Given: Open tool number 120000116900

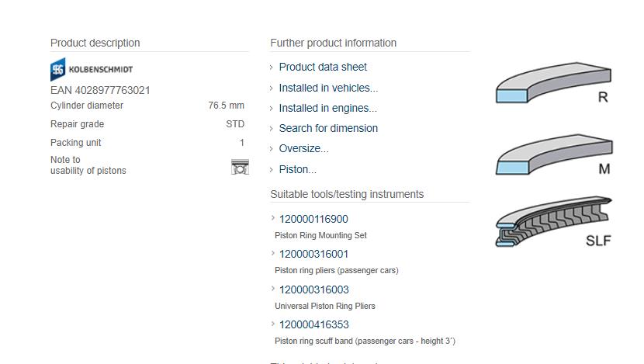Looking at the screenshot, I should tap(313, 219).
